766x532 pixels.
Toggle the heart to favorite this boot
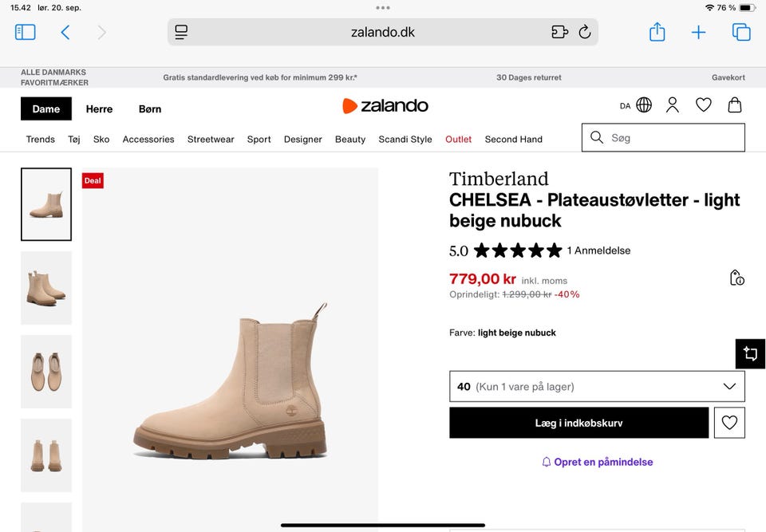click(x=729, y=423)
